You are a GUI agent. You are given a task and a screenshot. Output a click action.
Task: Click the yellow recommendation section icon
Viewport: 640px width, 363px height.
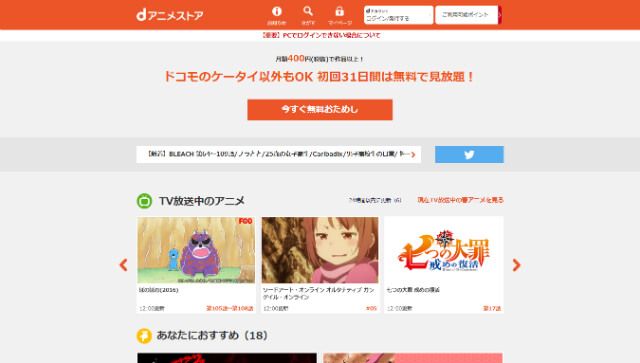(144, 336)
